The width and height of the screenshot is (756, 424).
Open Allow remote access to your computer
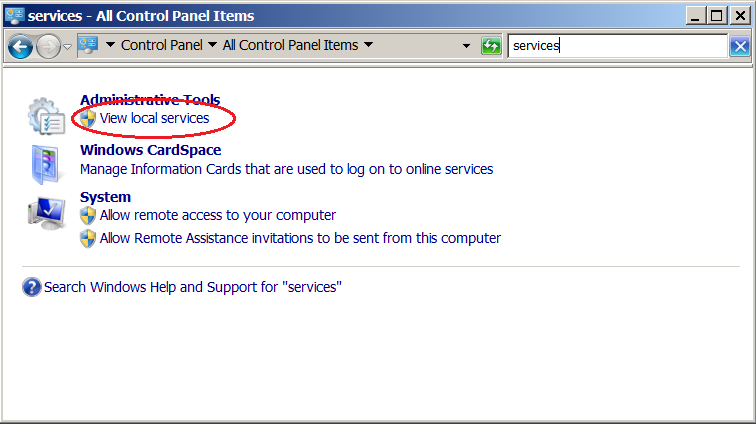(x=217, y=215)
